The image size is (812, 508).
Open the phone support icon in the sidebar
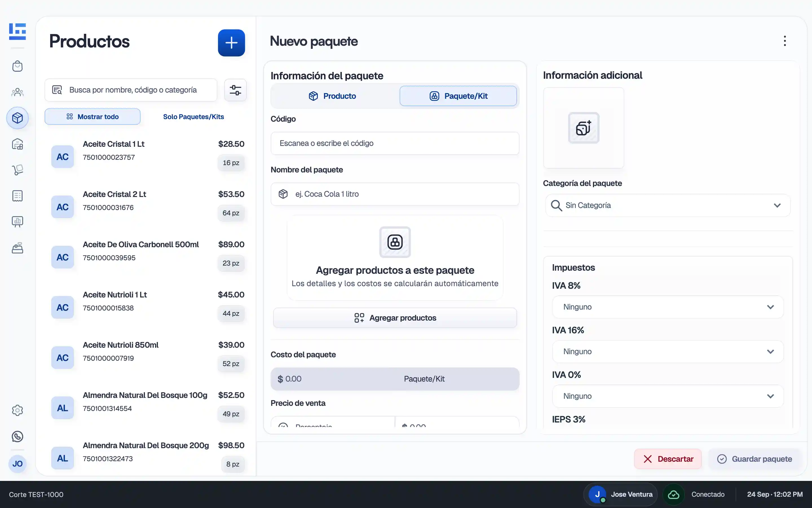coord(17,436)
